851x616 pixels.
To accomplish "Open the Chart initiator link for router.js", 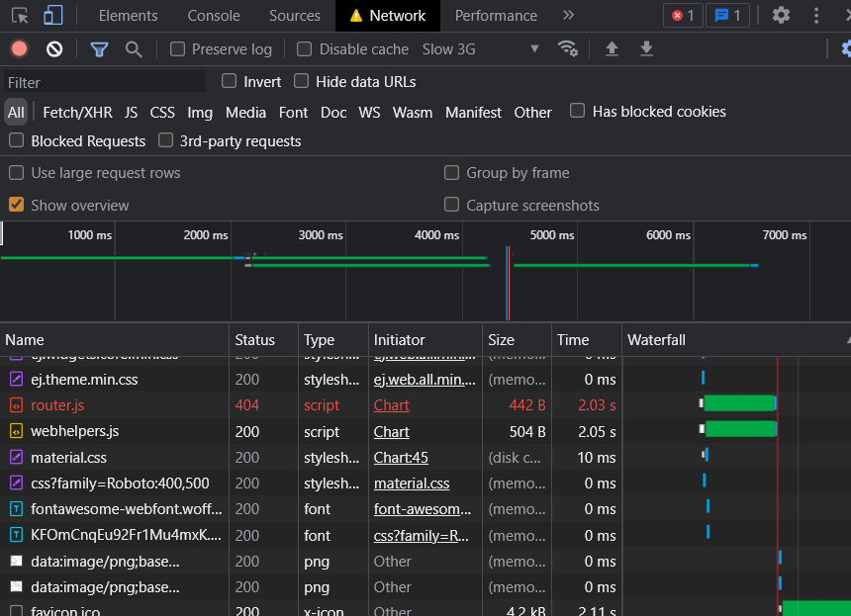I will click(391, 405).
